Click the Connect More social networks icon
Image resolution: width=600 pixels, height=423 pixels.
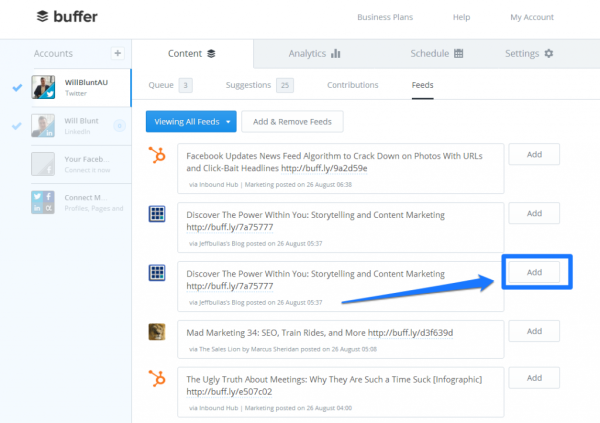coord(43,202)
